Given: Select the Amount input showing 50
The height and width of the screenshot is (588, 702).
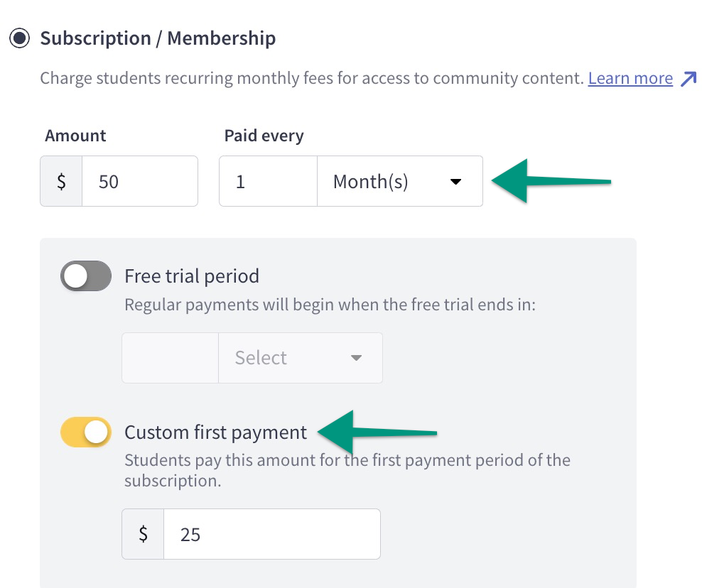Looking at the screenshot, I should (140, 181).
